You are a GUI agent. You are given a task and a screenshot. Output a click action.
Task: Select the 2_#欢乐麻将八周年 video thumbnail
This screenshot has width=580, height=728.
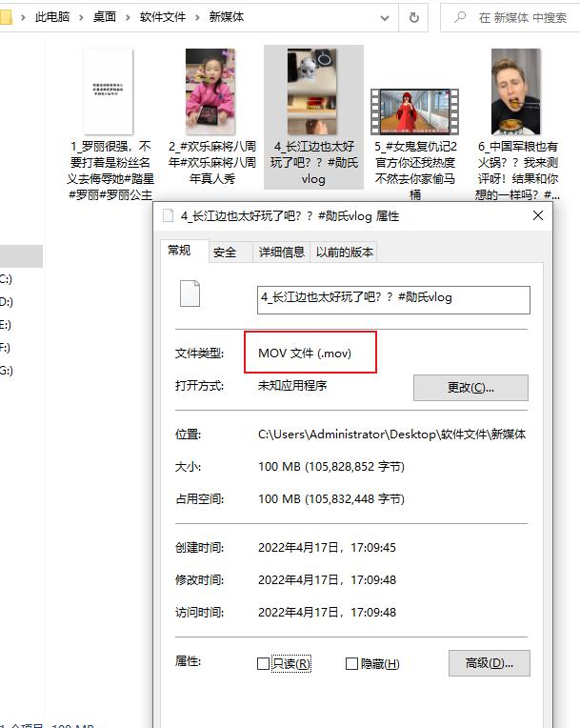pyautogui.click(x=210, y=91)
